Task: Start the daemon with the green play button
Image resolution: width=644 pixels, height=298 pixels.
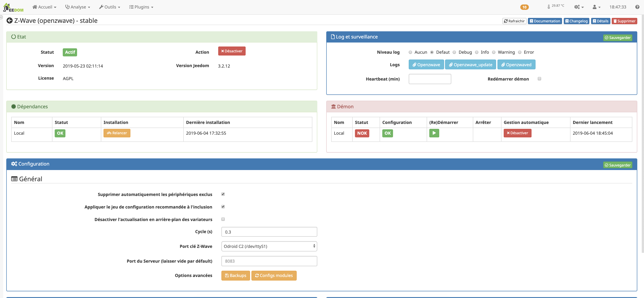Action: [434, 133]
